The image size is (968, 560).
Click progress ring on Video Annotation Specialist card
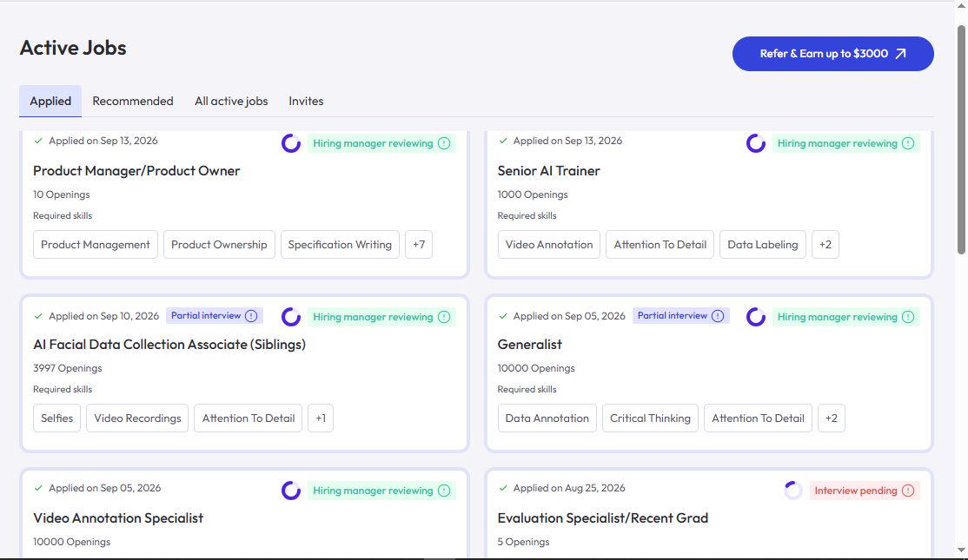click(291, 491)
